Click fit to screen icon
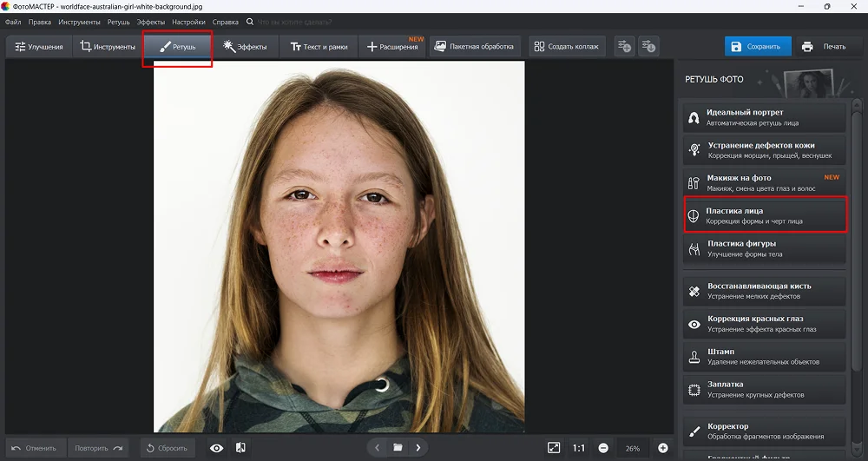The image size is (868, 461). [x=554, y=448]
